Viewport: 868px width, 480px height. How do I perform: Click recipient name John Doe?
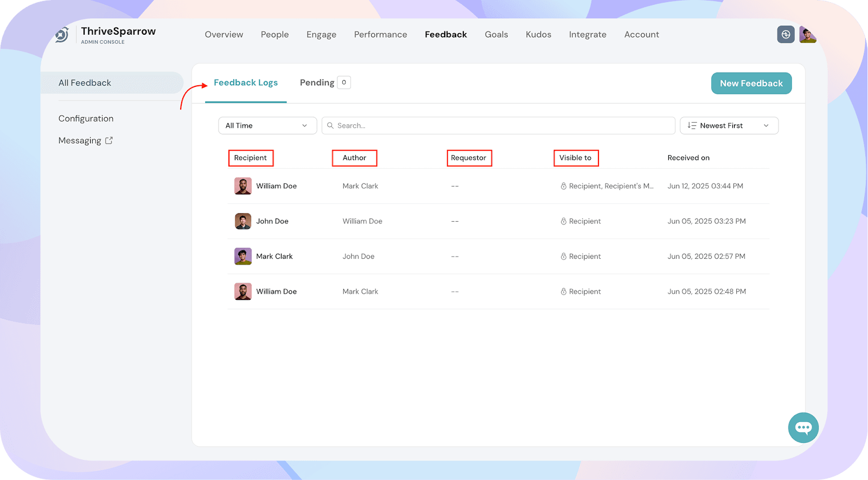(272, 221)
